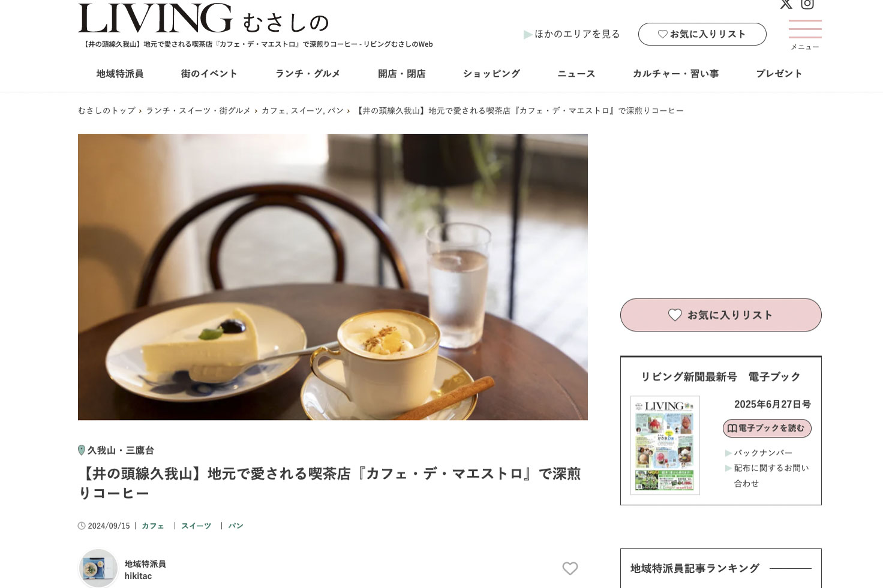Click the 久我山・三鷹台 location pin icon

coord(82,450)
